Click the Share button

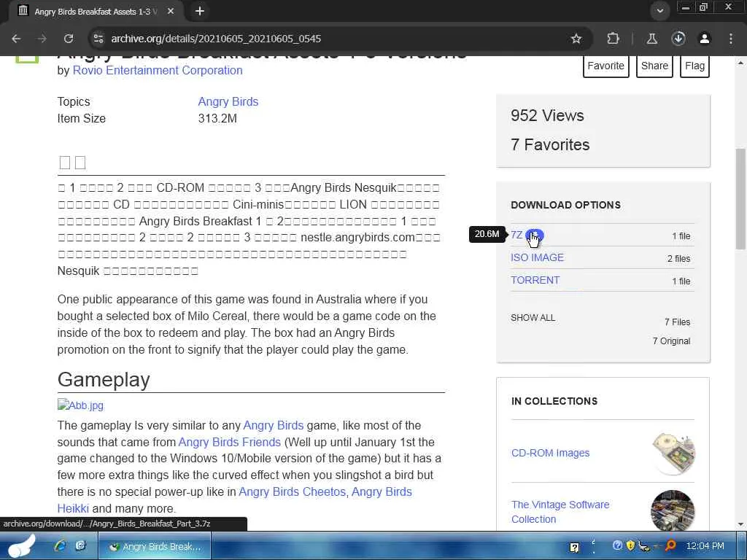[654, 66]
